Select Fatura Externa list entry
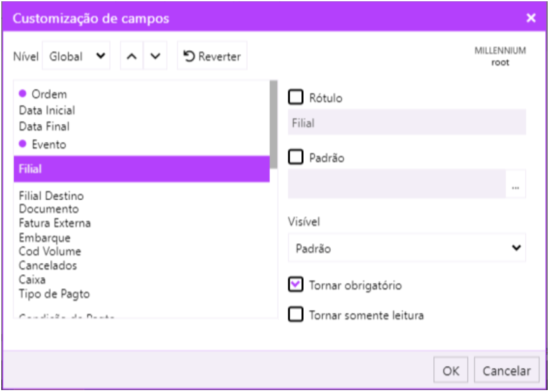The image size is (549, 392). (x=55, y=223)
